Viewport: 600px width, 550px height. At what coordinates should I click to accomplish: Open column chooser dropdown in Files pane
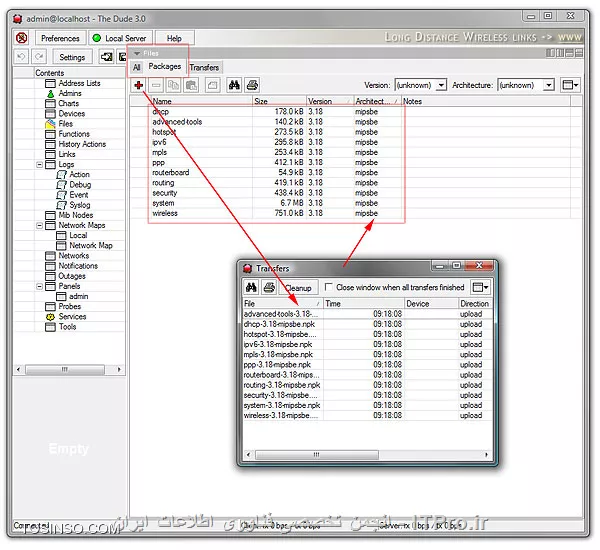tap(570, 85)
